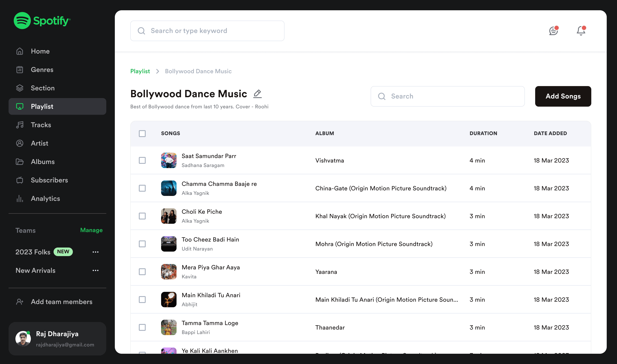The width and height of the screenshot is (617, 364).
Task: Click the SONGS column header
Action: tap(171, 133)
